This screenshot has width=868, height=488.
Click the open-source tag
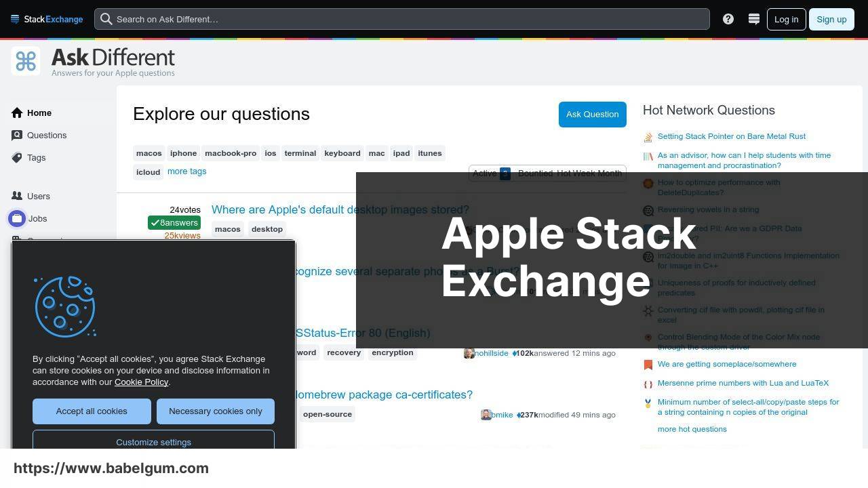coord(328,414)
